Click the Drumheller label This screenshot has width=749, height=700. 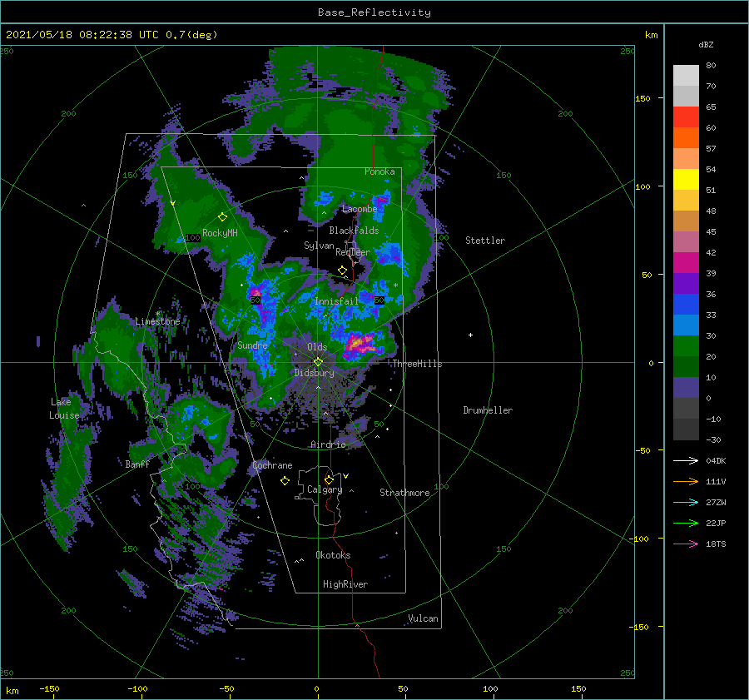tap(488, 410)
